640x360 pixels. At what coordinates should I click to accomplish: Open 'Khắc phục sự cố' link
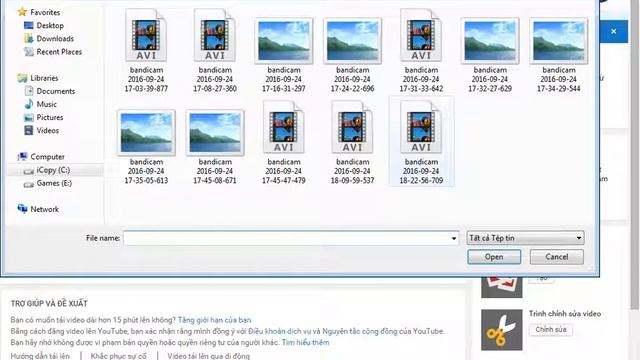tap(118, 356)
